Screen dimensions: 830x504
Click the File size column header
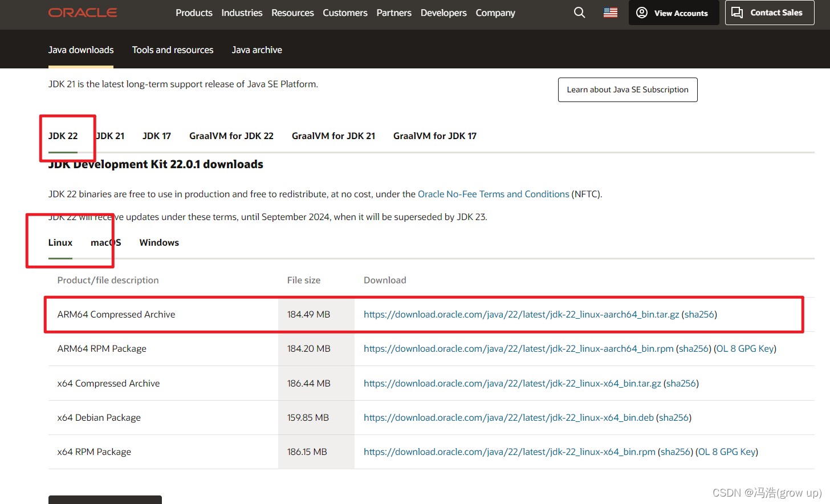304,280
